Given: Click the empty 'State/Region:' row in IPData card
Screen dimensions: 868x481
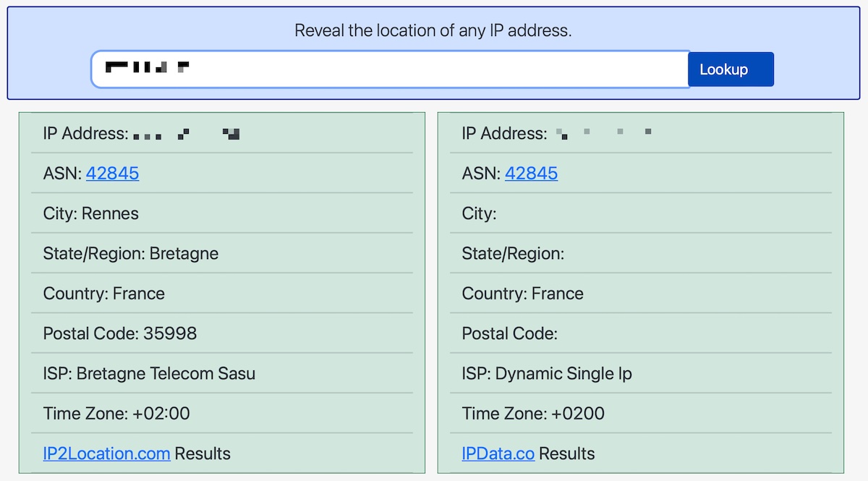Looking at the screenshot, I should [x=641, y=253].
